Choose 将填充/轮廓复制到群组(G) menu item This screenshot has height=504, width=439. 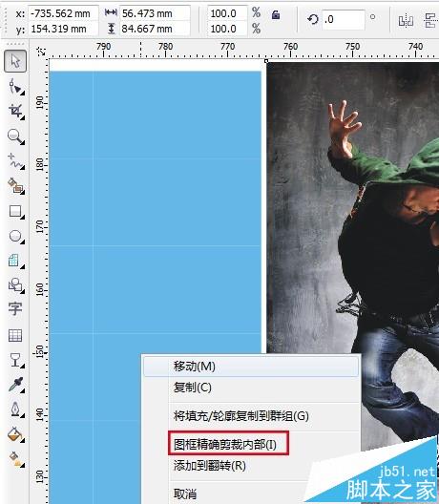point(251,416)
